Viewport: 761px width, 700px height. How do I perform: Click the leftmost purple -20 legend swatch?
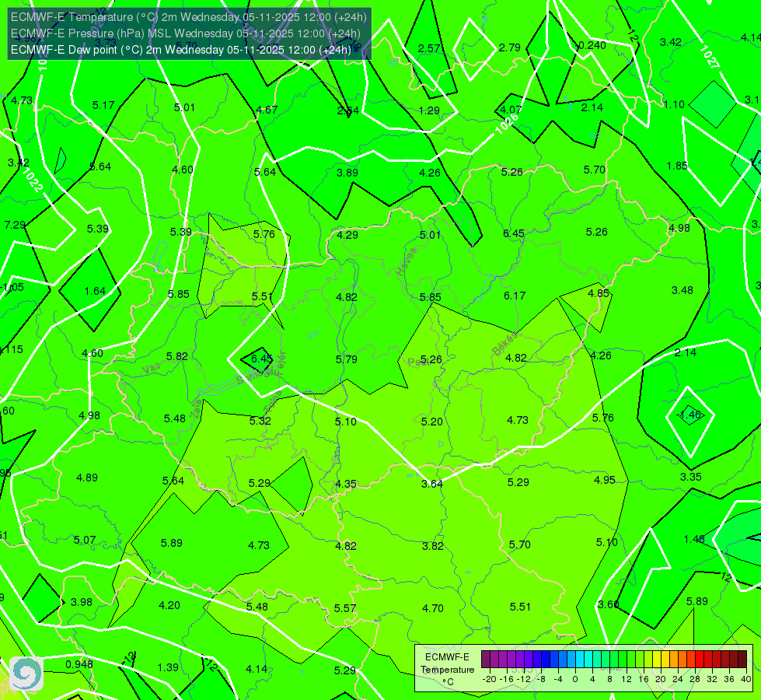coord(486,660)
